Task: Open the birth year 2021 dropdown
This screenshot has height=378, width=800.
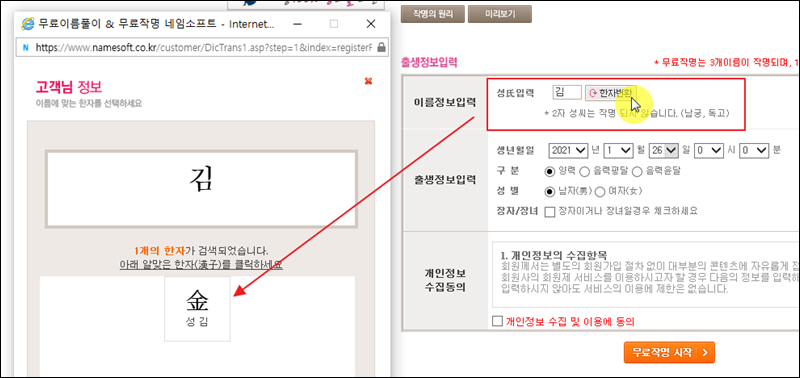Action: 569,150
